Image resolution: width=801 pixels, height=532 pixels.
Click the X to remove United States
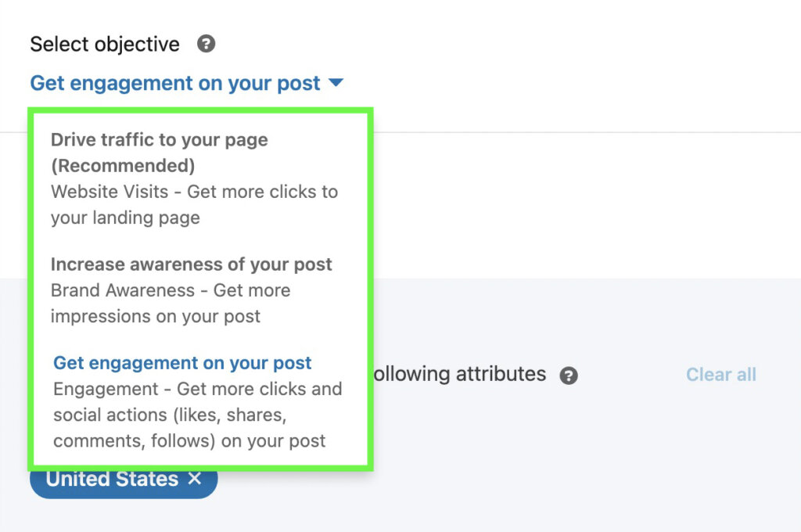coord(194,479)
